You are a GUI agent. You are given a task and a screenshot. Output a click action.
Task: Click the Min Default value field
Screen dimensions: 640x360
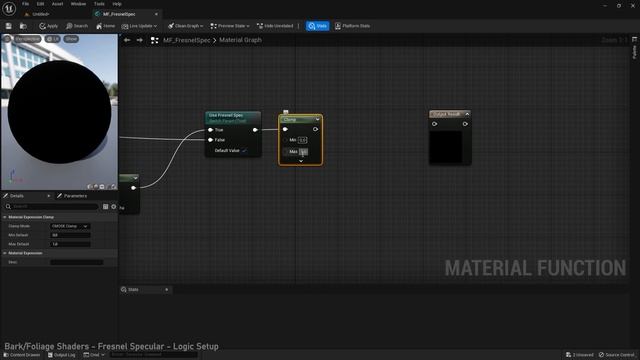[70, 235]
